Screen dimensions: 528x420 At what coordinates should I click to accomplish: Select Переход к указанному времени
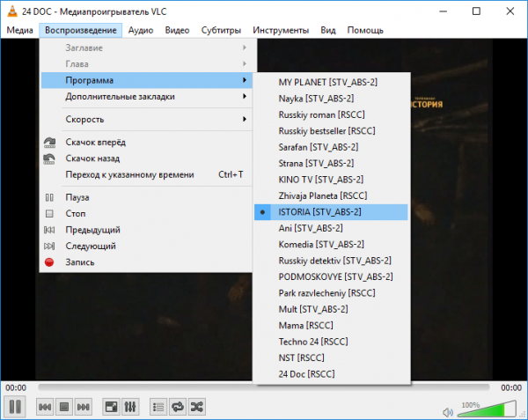click(146, 174)
